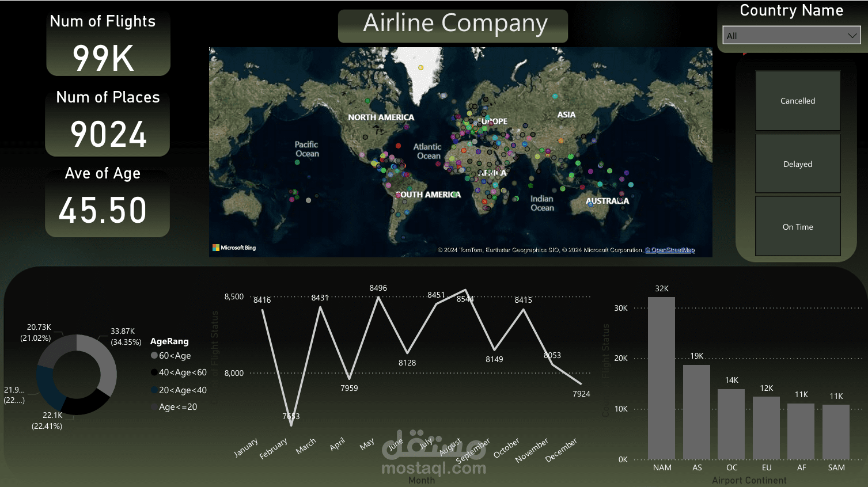Click the October month axis label
Viewport: 868px width, 487px height.
click(x=506, y=448)
